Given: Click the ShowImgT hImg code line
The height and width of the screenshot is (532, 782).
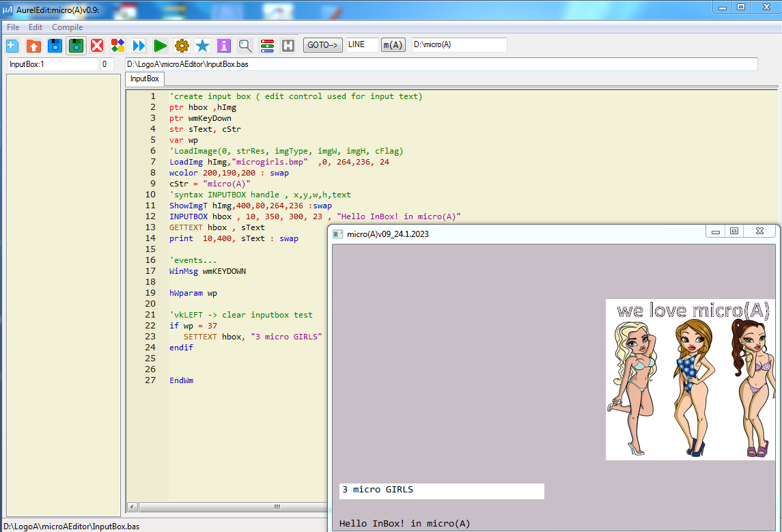Looking at the screenshot, I should pyautogui.click(x=251, y=206).
